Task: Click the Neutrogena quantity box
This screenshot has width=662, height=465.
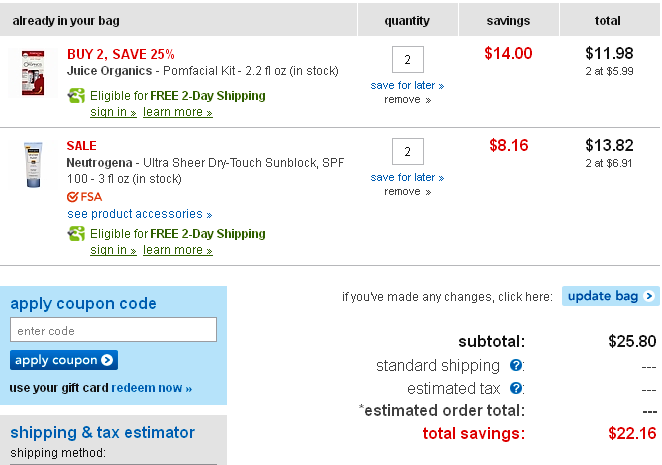Action: 408,152
